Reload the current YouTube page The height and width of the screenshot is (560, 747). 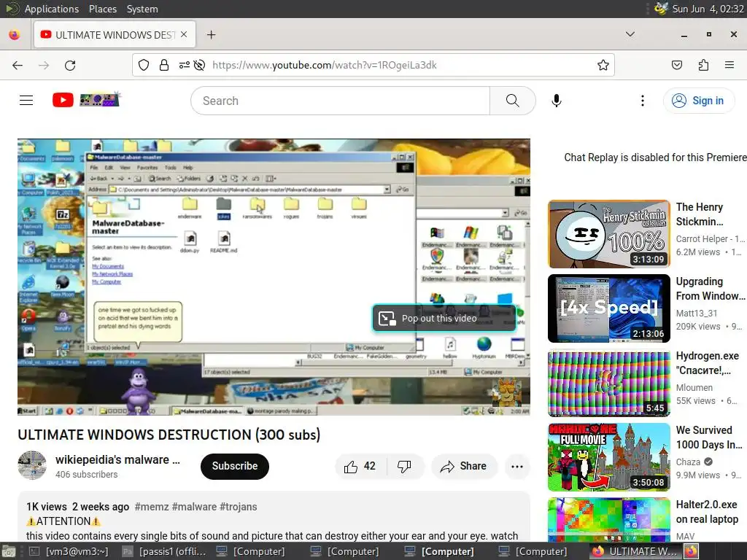[x=70, y=65]
